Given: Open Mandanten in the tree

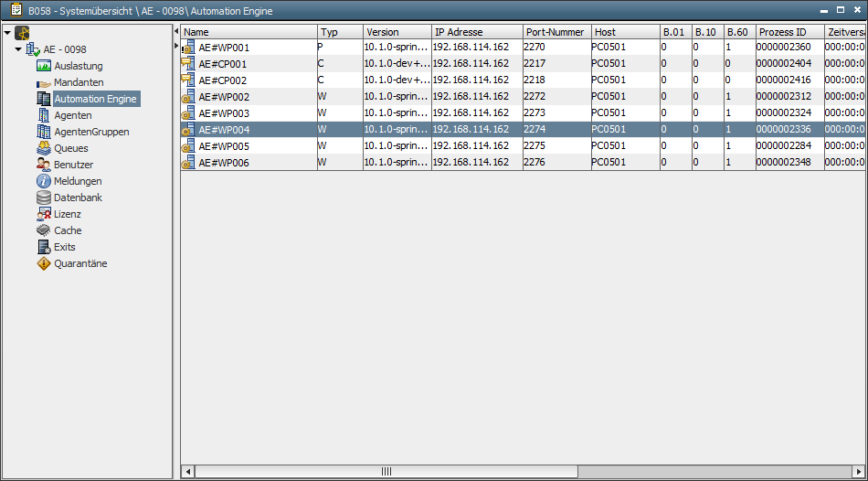Looking at the screenshot, I should tap(79, 82).
